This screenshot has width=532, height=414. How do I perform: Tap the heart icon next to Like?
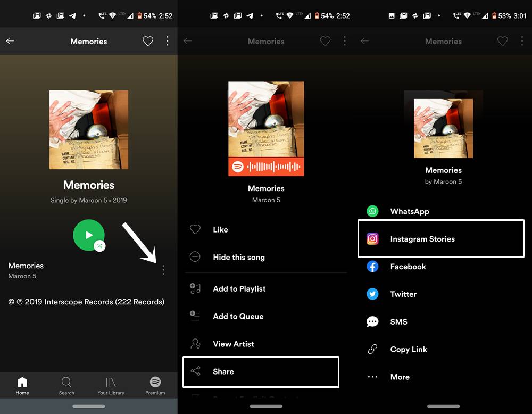click(195, 229)
